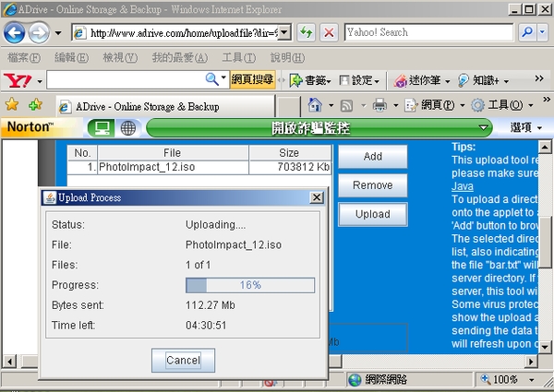Click the browser Back arrow button
The height and width of the screenshot is (392, 554).
(x=14, y=33)
